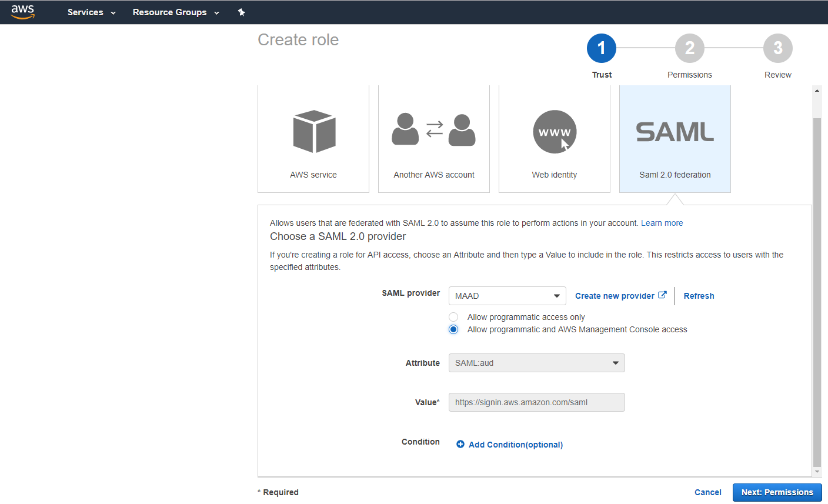Click the Choose a SAML 2.0 provider heading
This screenshot has width=828, height=504.
point(338,236)
